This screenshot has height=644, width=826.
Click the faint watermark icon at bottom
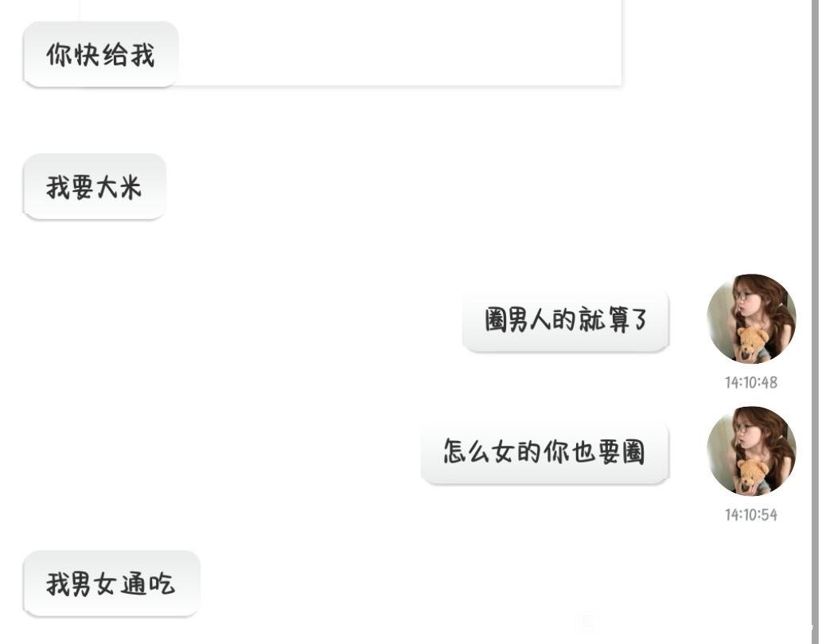click(x=586, y=621)
